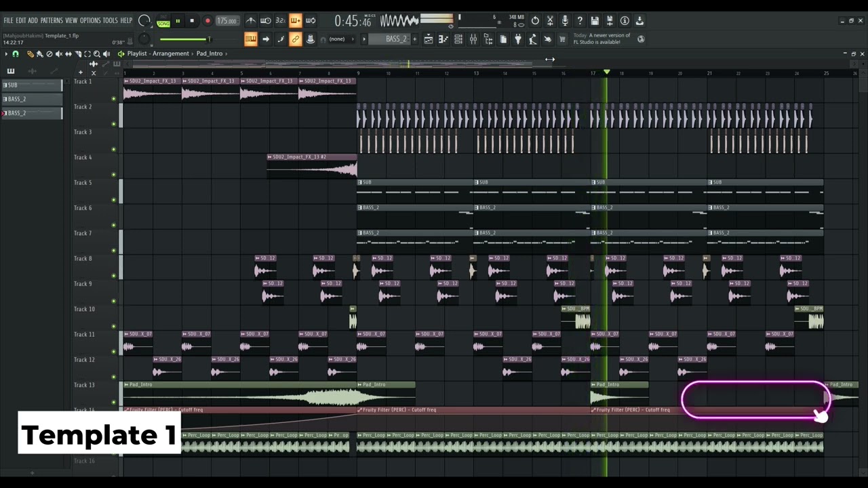
Task: Toggle the playlist snap magnet
Action: 16,54
